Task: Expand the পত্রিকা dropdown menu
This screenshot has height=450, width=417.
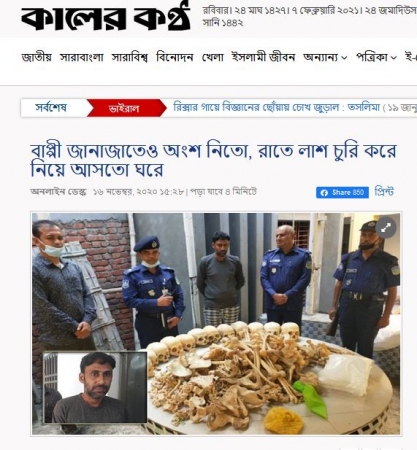Action: point(376,57)
